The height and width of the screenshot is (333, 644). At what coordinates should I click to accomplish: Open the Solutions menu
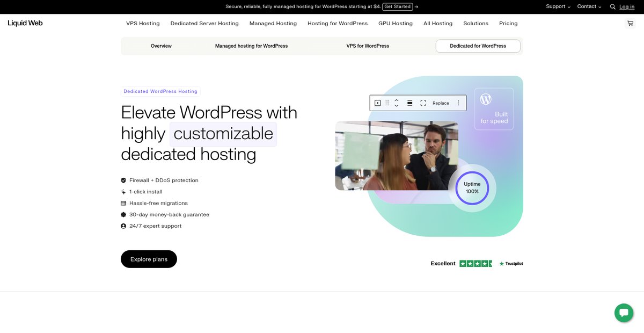coord(476,24)
